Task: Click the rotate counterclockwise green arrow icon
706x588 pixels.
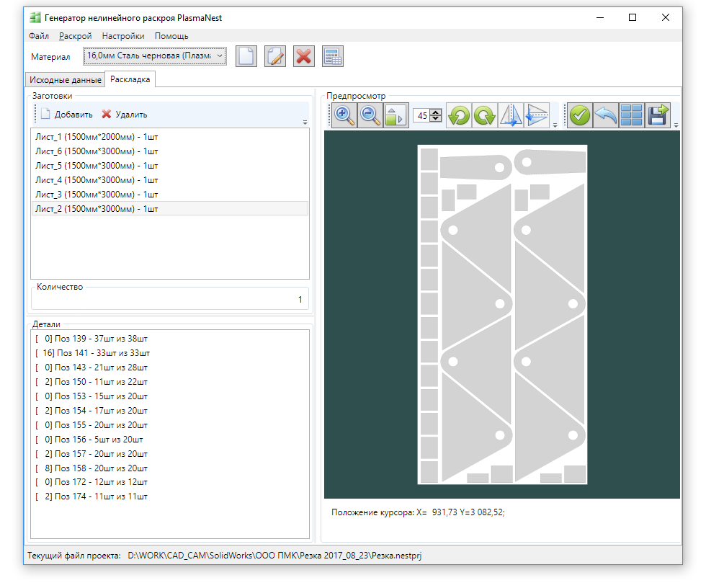Action: [459, 115]
